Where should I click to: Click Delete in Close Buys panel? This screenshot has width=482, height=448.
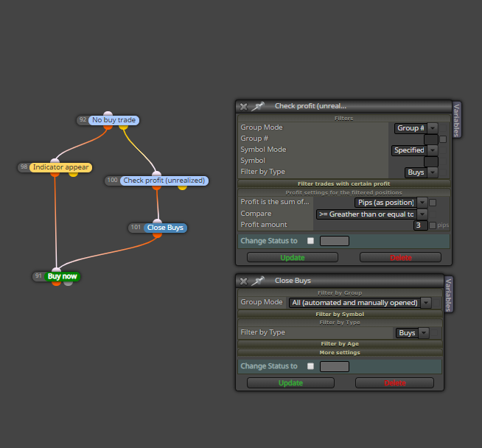tap(395, 383)
